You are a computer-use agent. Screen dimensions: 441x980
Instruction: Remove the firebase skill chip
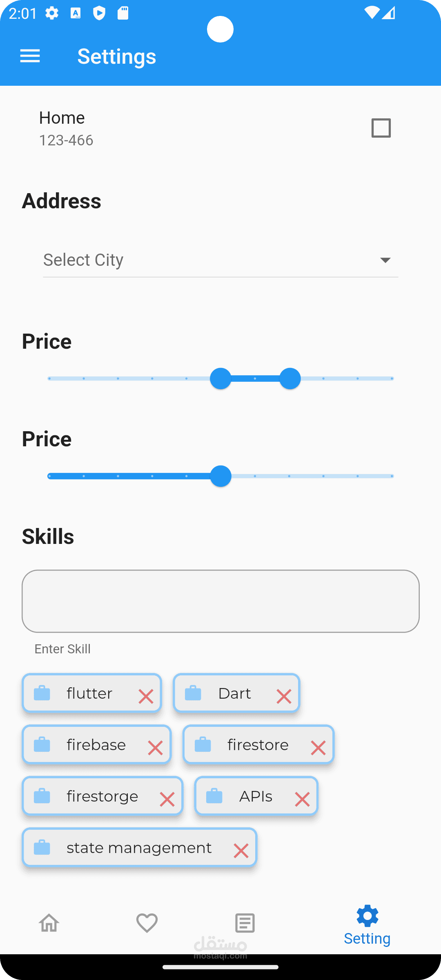pyautogui.click(x=155, y=748)
